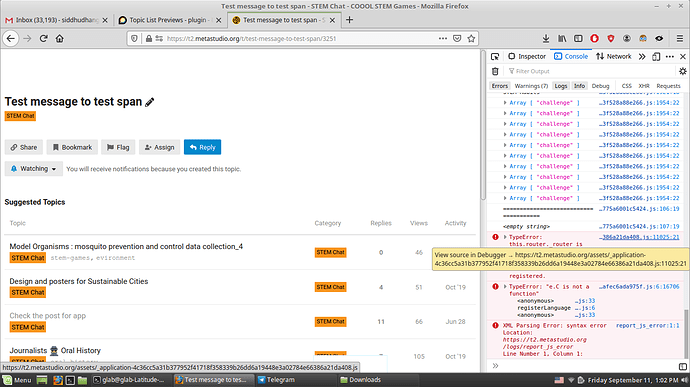690x387 pixels.
Task: Open the devtools three-dot options menu
Action: point(670,56)
